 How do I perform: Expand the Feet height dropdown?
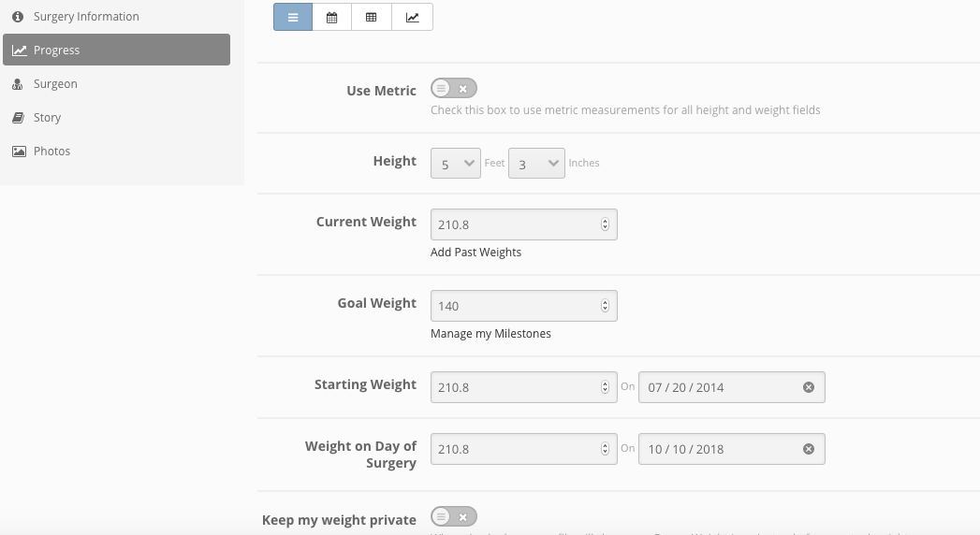(x=456, y=164)
